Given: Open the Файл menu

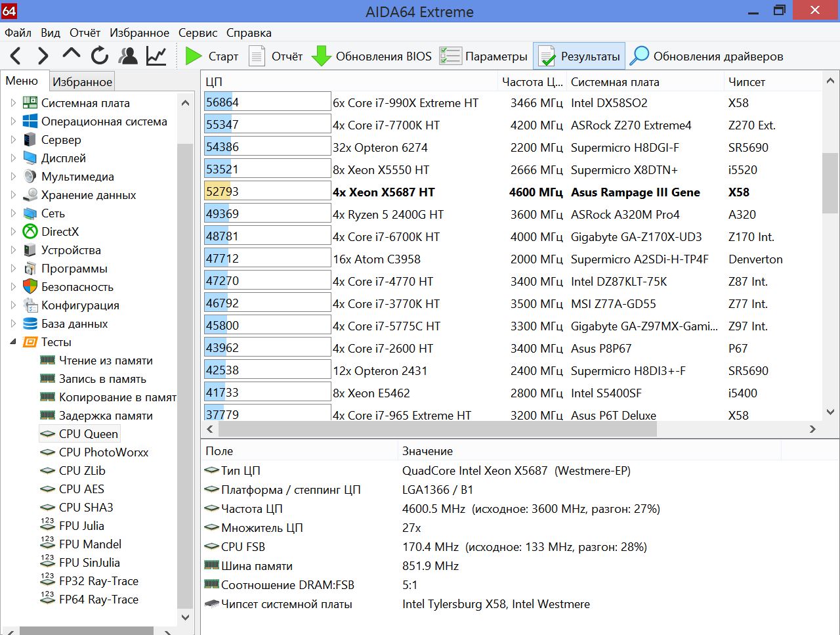Looking at the screenshot, I should (x=18, y=33).
